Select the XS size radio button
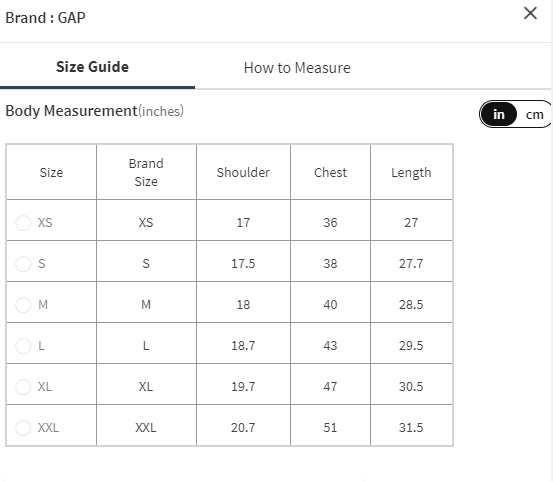 [x=23, y=223]
